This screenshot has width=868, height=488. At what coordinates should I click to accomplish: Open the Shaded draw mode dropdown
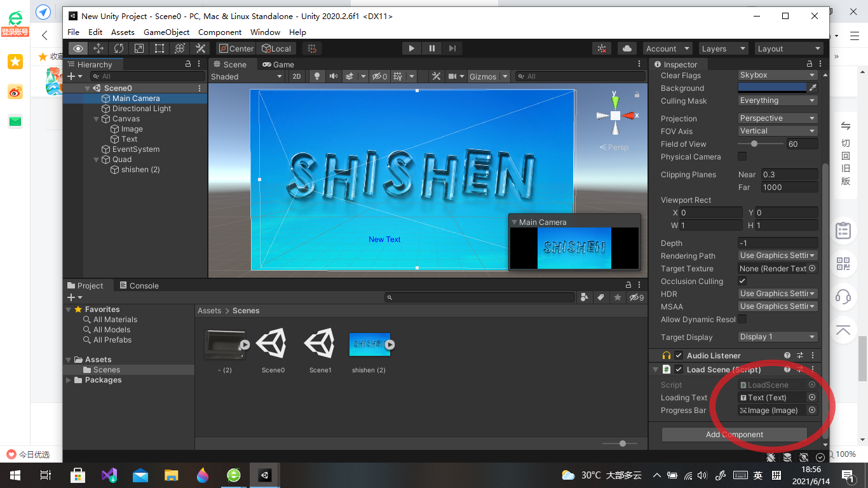pos(247,76)
